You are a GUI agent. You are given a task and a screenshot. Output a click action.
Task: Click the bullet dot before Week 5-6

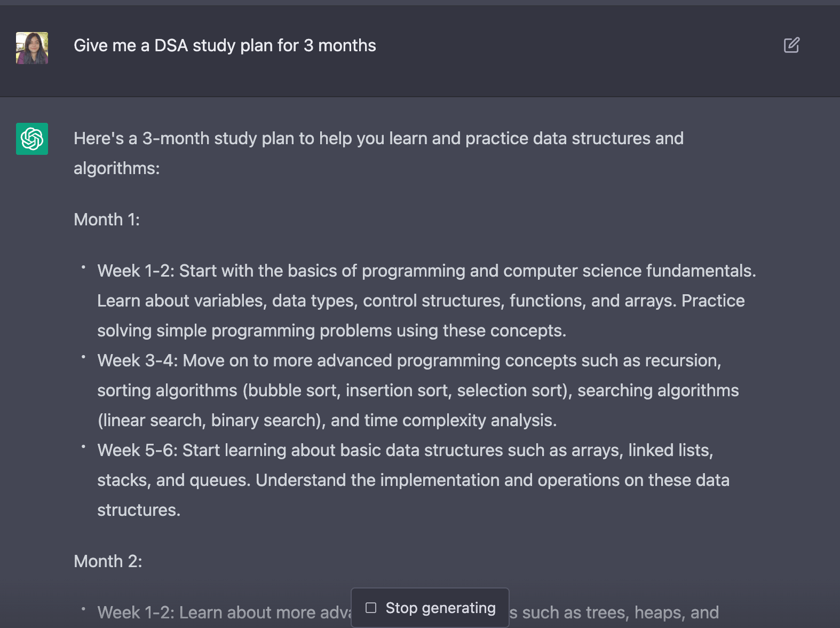point(83,446)
